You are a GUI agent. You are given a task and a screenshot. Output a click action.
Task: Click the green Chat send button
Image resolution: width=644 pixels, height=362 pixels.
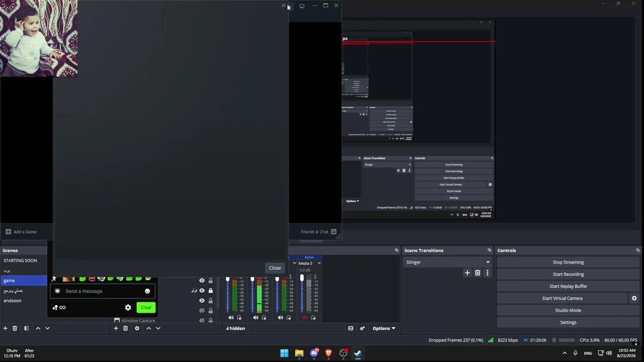[x=146, y=308]
